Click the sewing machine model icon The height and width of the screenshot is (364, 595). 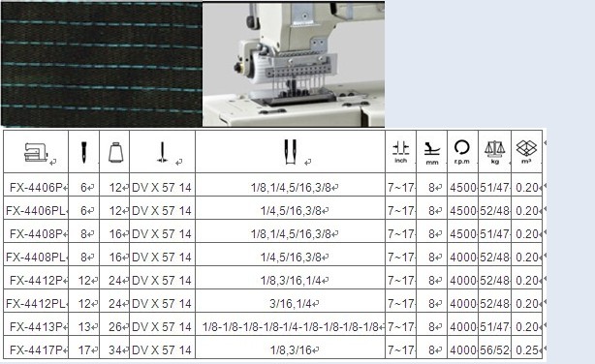pyautogui.click(x=36, y=152)
